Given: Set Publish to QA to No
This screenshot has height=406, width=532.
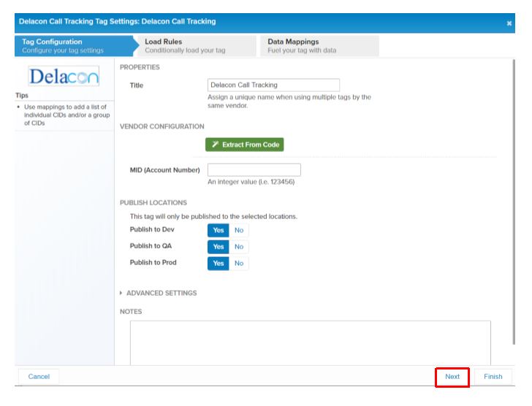Looking at the screenshot, I should tap(239, 247).
